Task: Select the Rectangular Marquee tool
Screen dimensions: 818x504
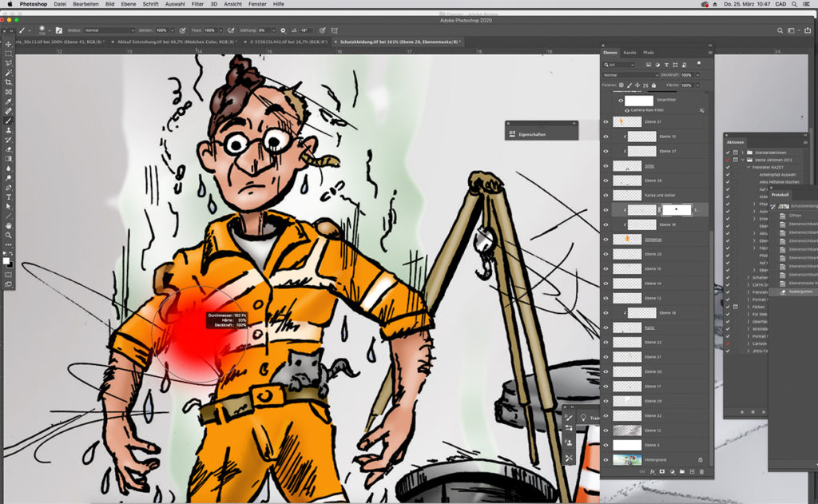Action: 8,54
